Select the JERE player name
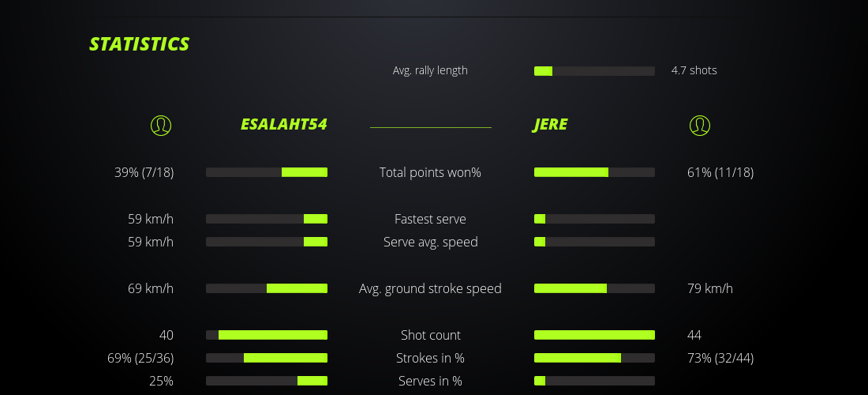The image size is (868, 395). (x=550, y=125)
